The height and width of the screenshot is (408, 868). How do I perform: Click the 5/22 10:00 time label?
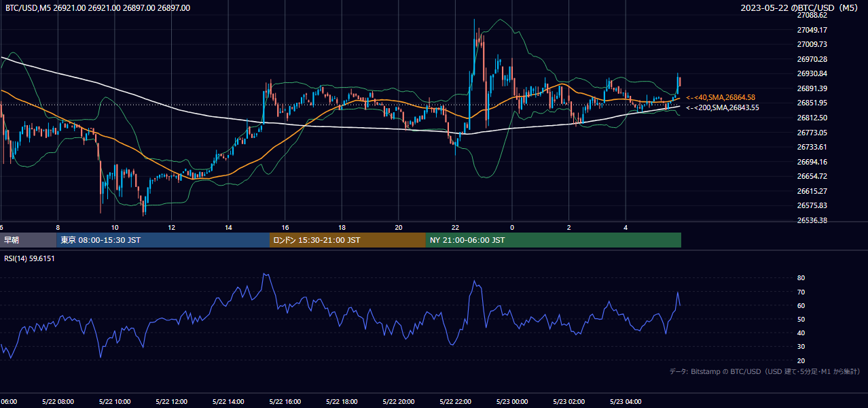(115, 401)
